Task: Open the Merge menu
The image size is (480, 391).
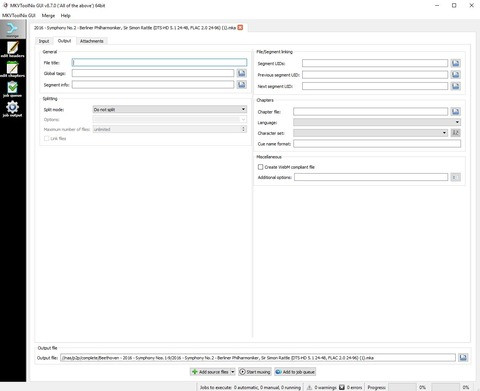Action: pos(48,15)
